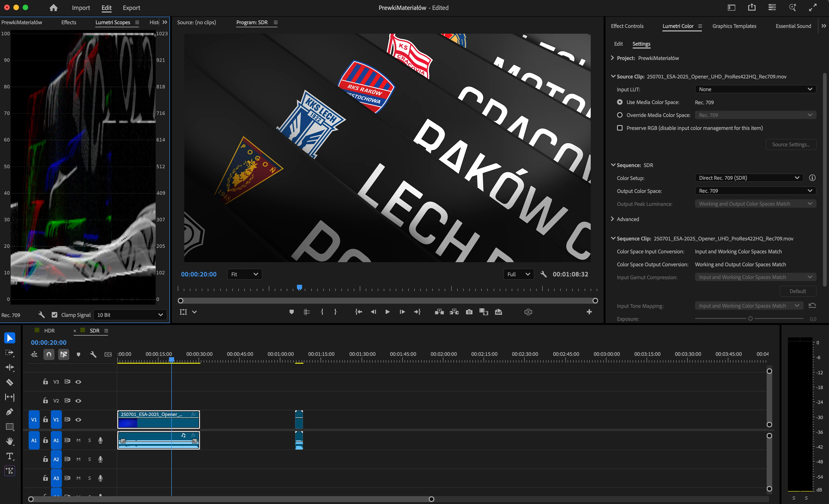The image size is (829, 504).
Task: Toggle timeline Snap magnet icon
Action: (49, 354)
